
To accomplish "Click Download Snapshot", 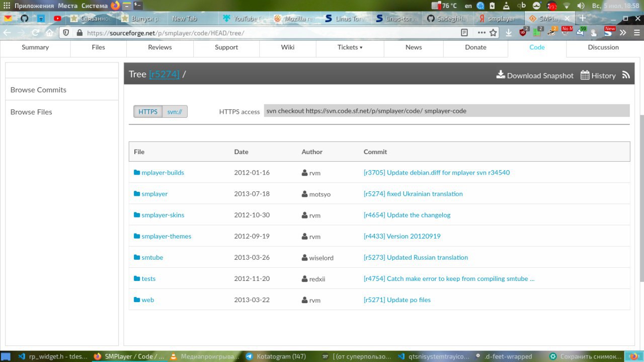I will pos(535,75).
